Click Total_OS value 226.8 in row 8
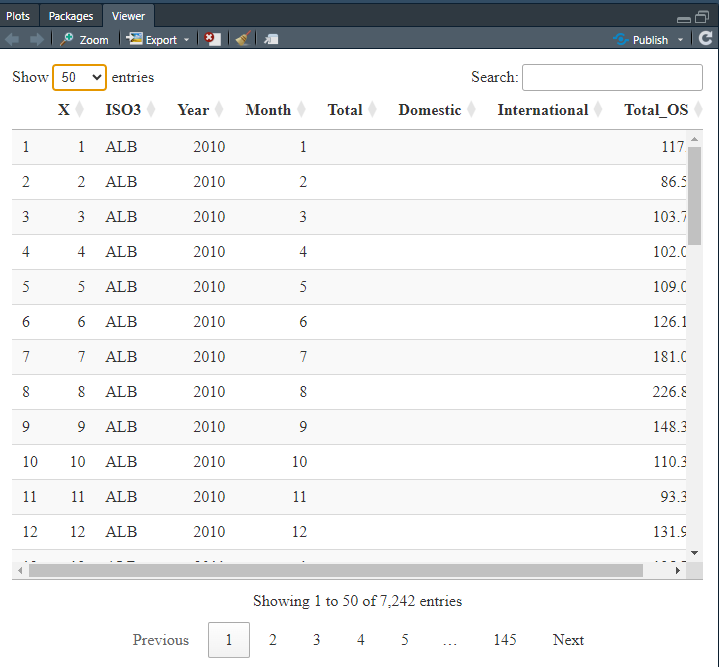The width and height of the screenshot is (719, 667). tap(669, 392)
